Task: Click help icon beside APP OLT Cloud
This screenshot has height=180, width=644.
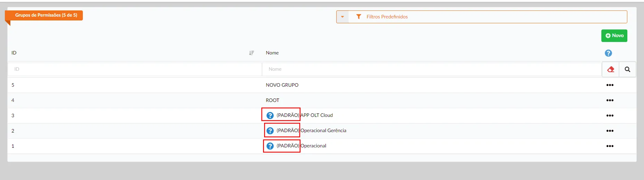Action: point(270,115)
